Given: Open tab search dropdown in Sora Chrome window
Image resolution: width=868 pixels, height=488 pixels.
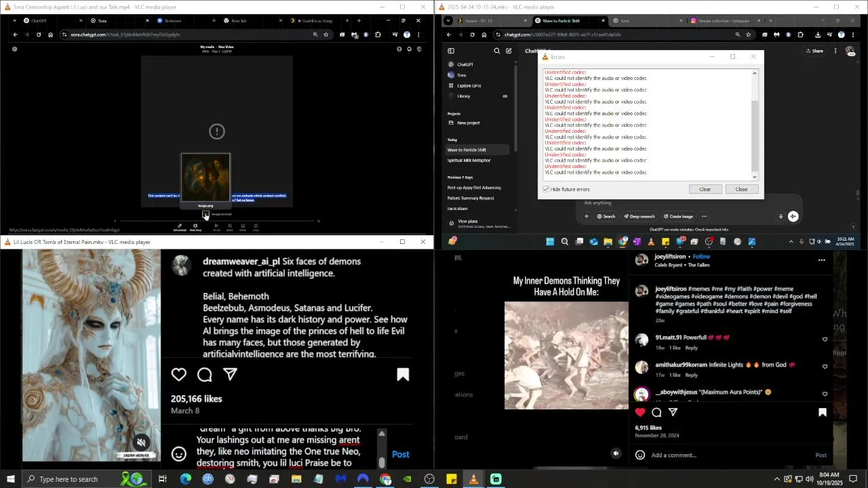Looking at the screenshot, I should tap(14, 20).
